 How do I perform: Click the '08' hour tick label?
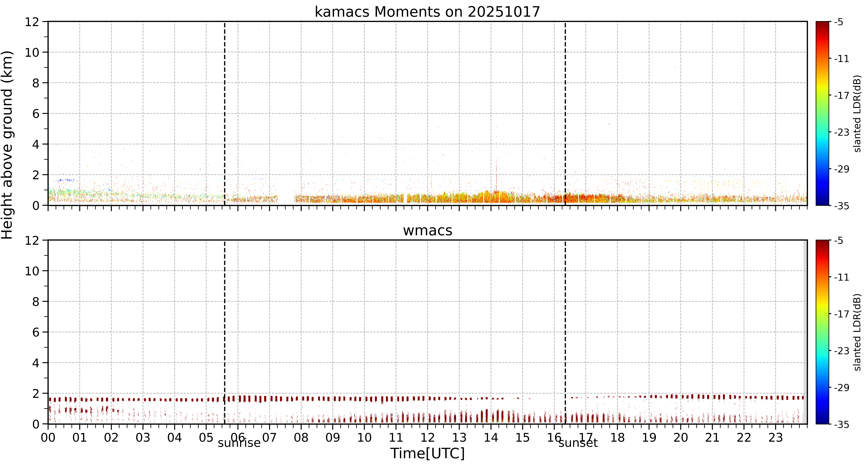[x=301, y=438]
